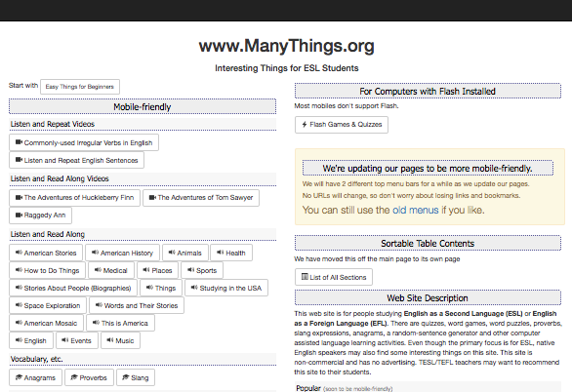Follow the old menus link
572x392 pixels.
[416, 210]
